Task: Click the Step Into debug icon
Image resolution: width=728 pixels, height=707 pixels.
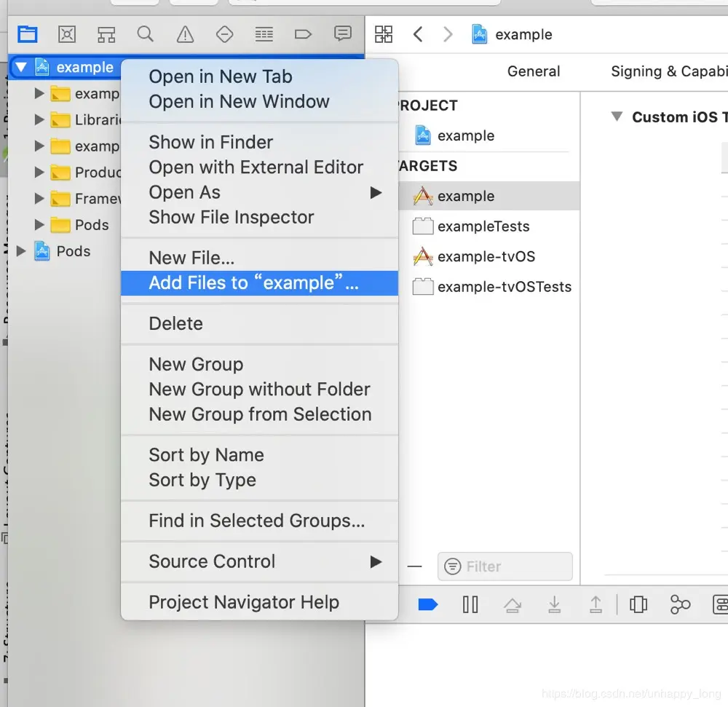Action: tap(554, 604)
